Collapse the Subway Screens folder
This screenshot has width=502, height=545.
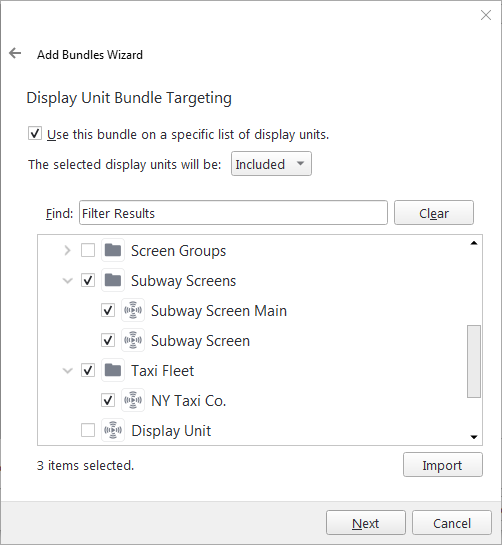[x=67, y=280]
